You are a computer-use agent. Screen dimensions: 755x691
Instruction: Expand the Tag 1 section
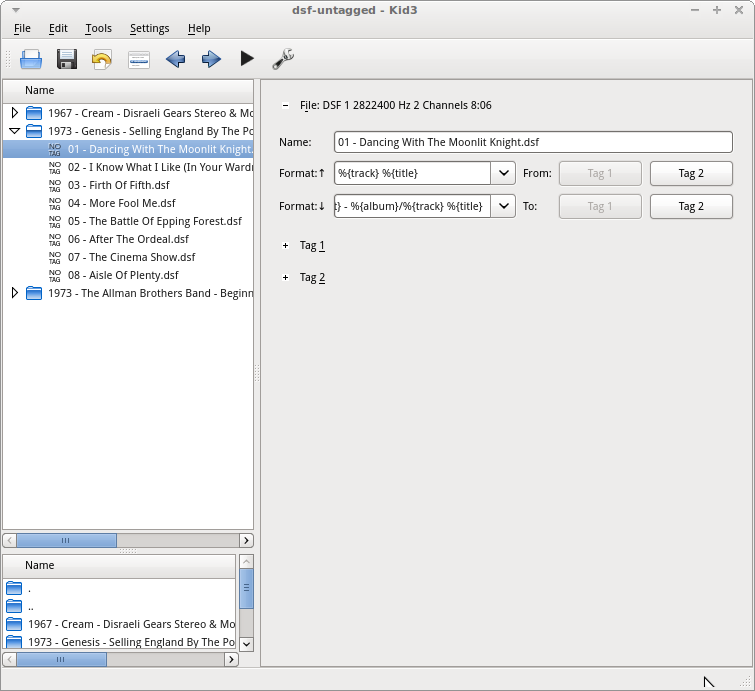pos(286,246)
